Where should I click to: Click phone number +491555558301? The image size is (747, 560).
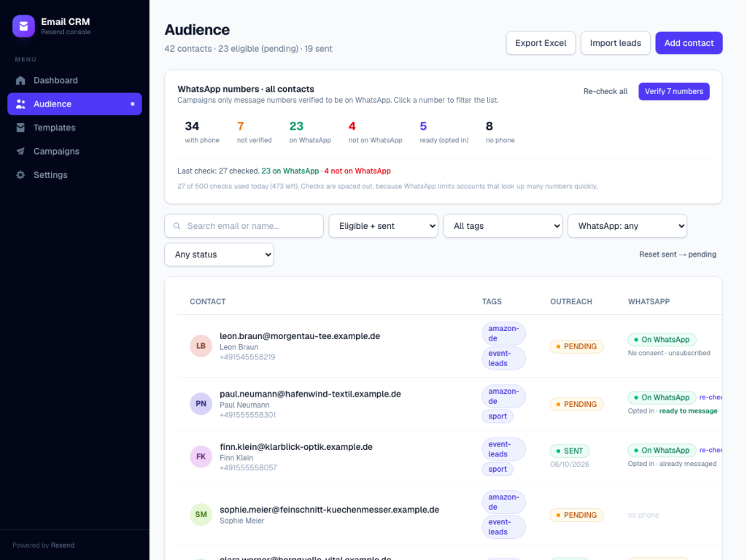248,415
